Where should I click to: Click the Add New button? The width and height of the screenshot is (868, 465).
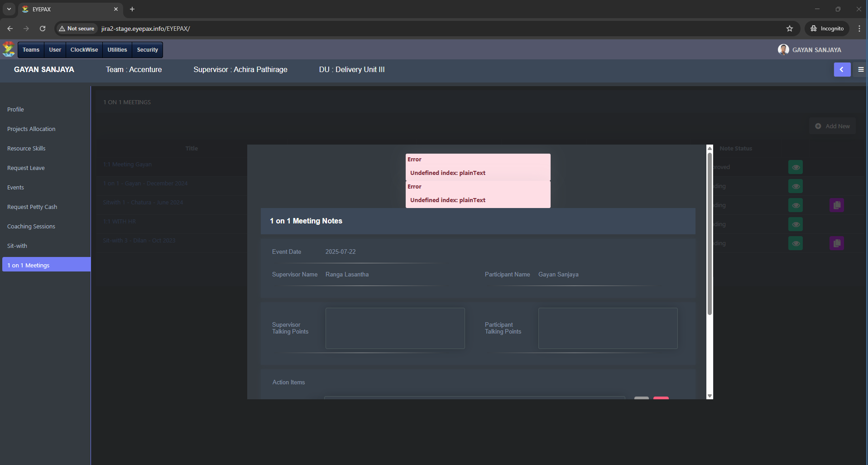coord(832,126)
